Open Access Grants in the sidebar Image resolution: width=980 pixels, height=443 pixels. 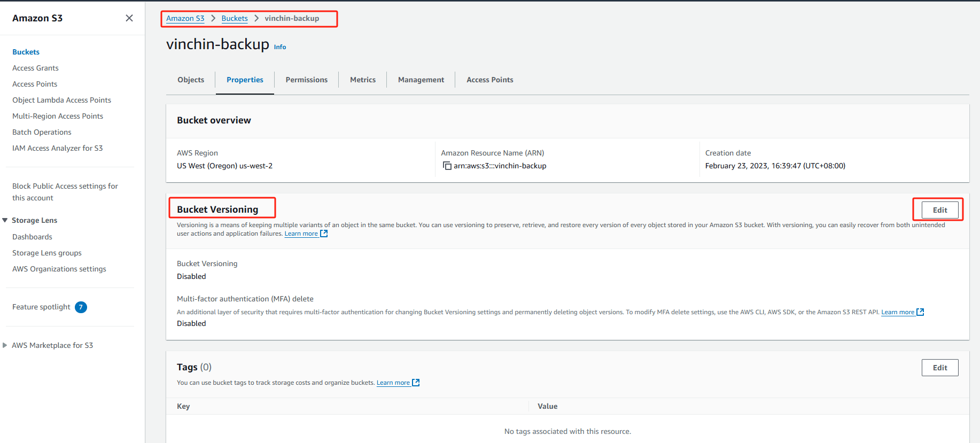pyautogui.click(x=35, y=68)
